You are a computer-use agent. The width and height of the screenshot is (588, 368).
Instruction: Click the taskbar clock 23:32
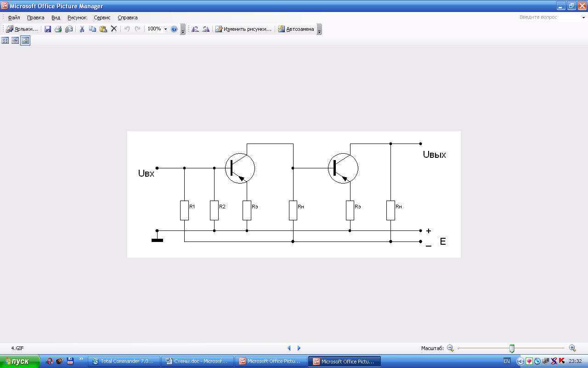point(575,361)
